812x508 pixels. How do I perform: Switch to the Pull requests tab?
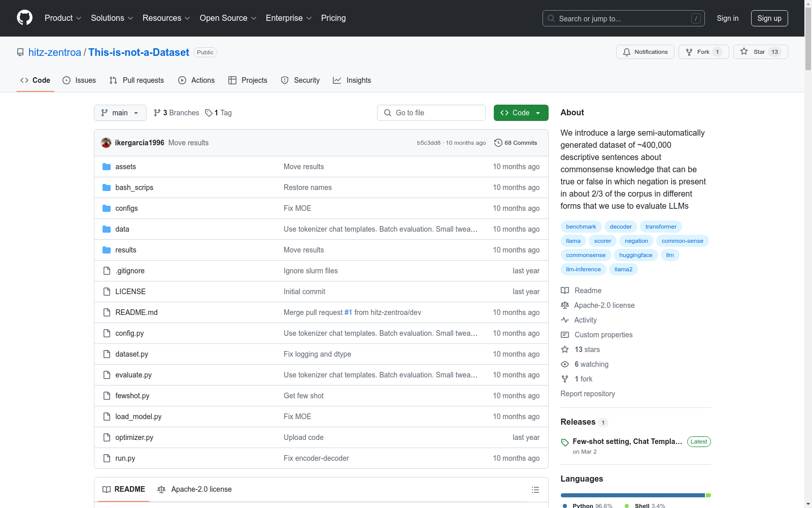click(x=137, y=80)
